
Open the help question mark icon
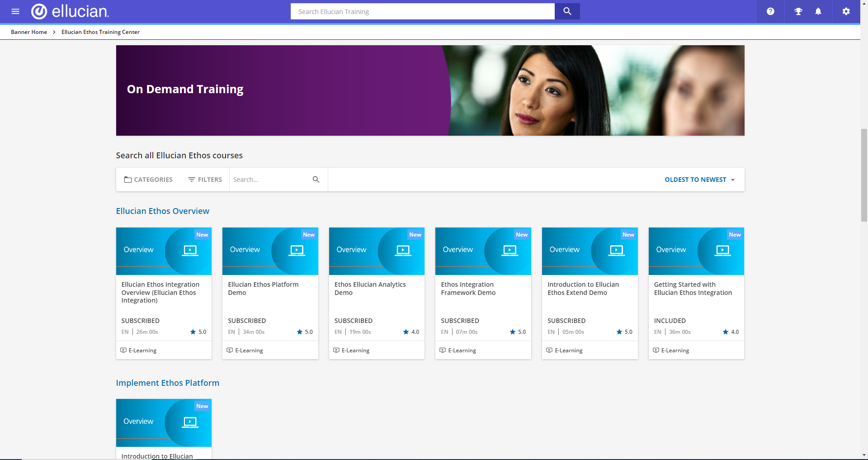(770, 11)
